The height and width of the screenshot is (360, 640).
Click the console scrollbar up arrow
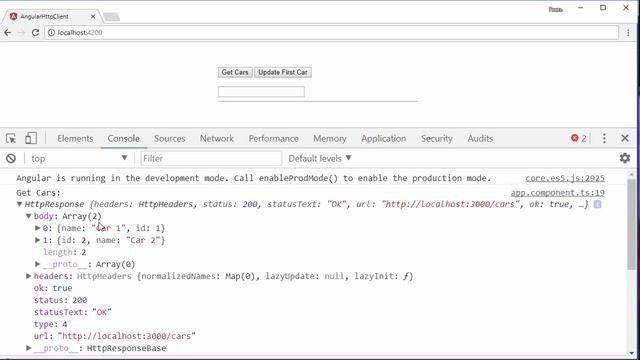tap(632, 175)
